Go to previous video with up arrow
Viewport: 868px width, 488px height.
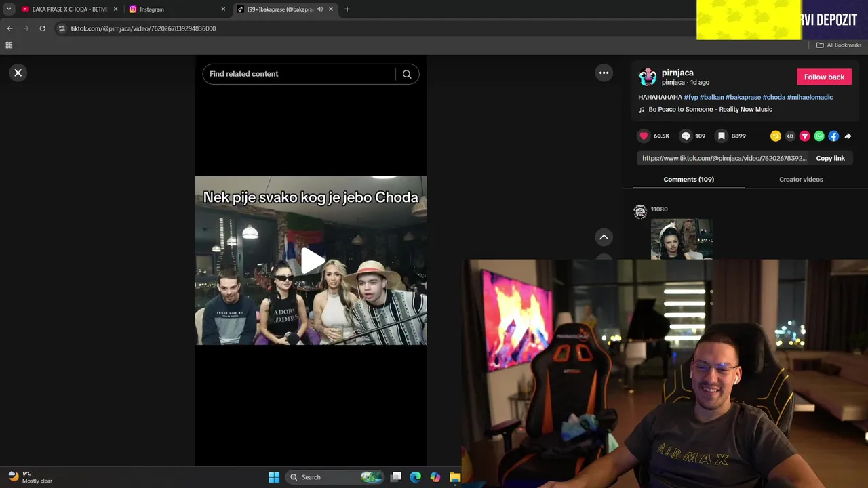click(604, 237)
